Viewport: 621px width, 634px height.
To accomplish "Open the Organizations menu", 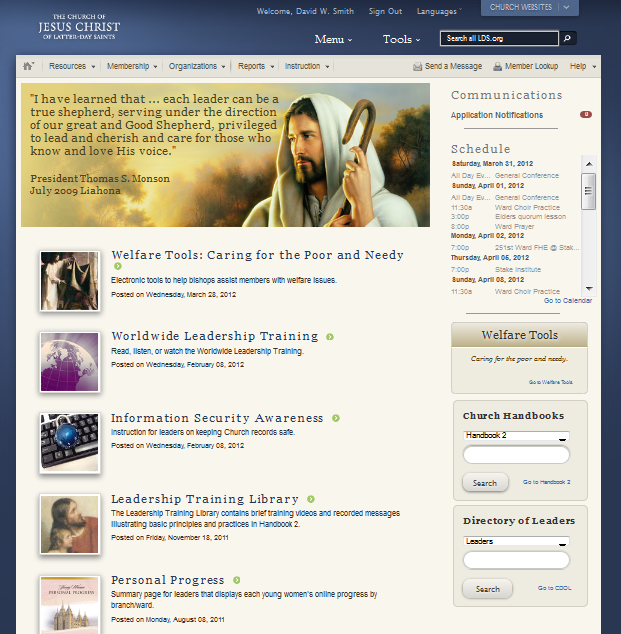I will coord(197,66).
